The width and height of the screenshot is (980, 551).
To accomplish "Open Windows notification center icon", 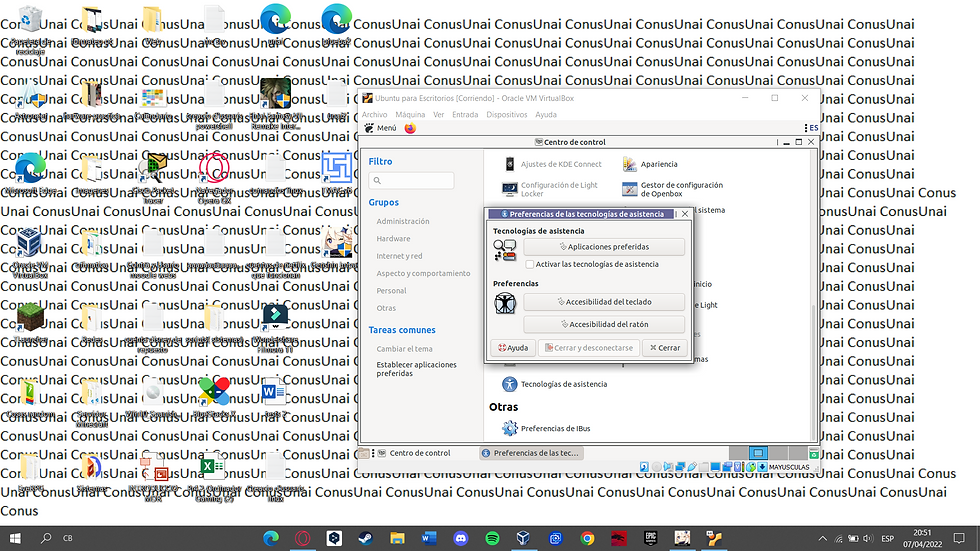I will (959, 539).
